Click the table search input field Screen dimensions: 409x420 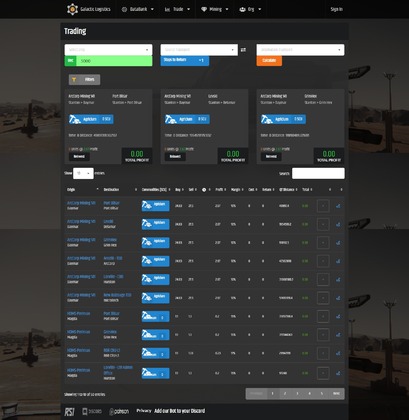[318, 173]
